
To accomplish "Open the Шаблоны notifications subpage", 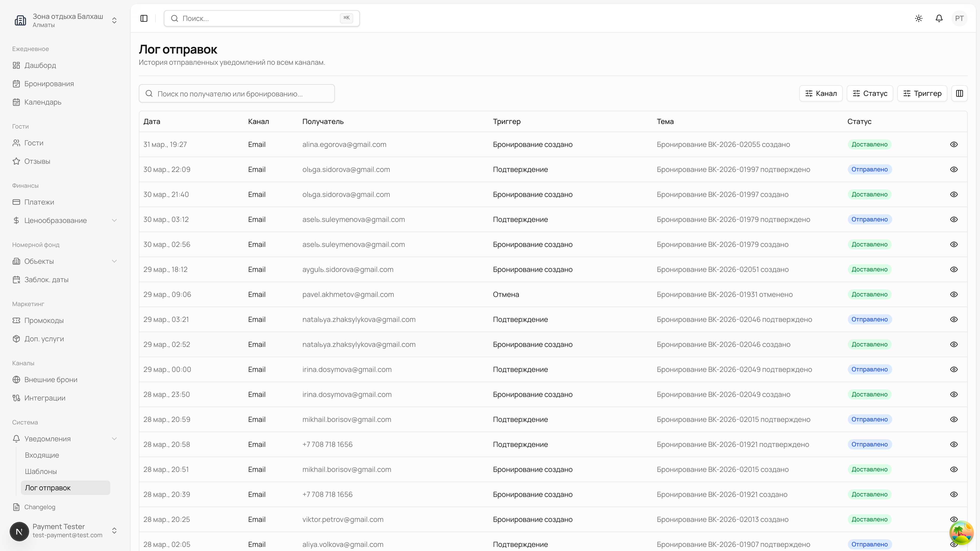I will (41, 471).
